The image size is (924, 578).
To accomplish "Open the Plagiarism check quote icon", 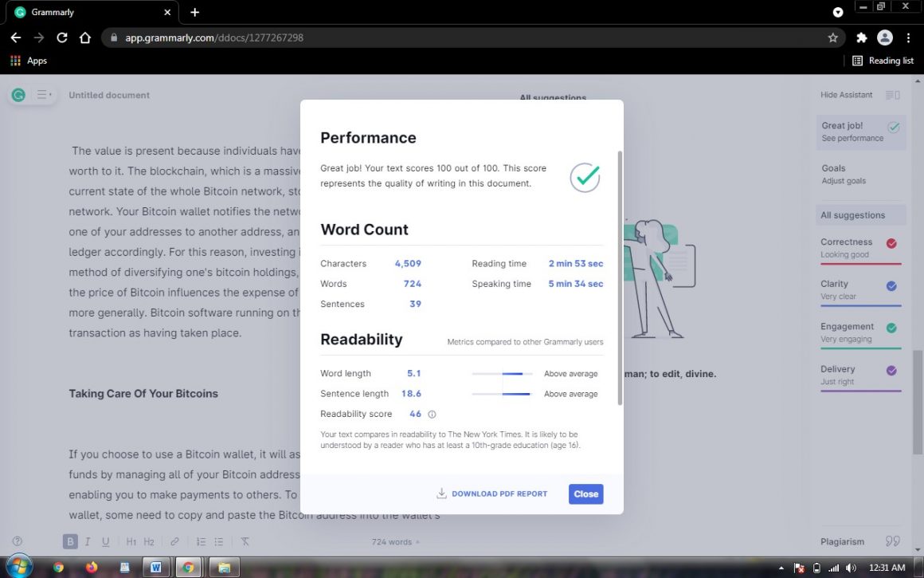I will [893, 541].
